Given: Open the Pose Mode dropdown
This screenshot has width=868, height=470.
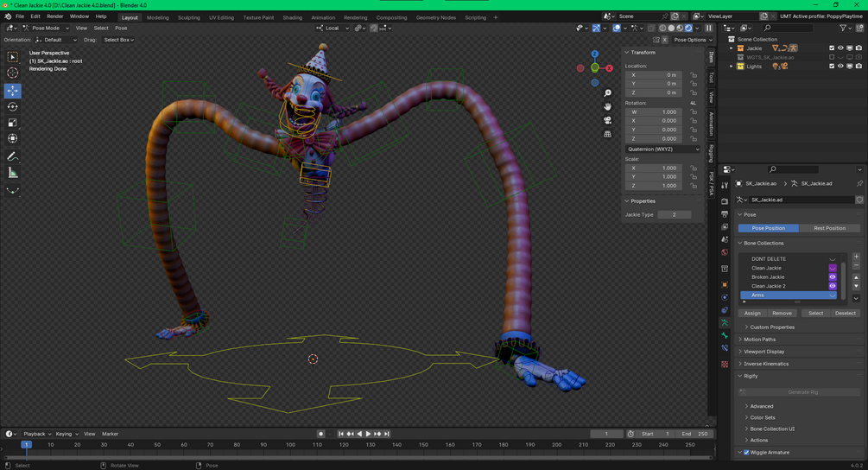Looking at the screenshot, I should click(x=46, y=28).
